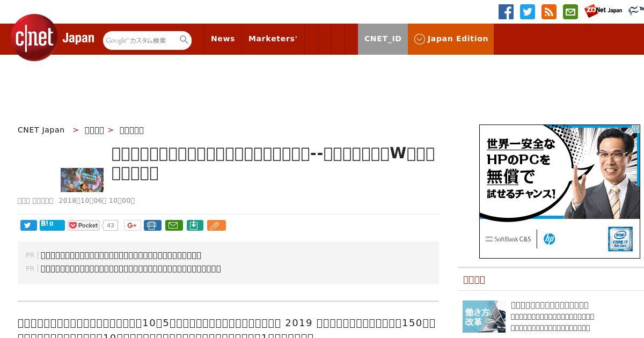Click the Google custom search field
Viewport: 644px width, 338px height.
click(x=141, y=40)
